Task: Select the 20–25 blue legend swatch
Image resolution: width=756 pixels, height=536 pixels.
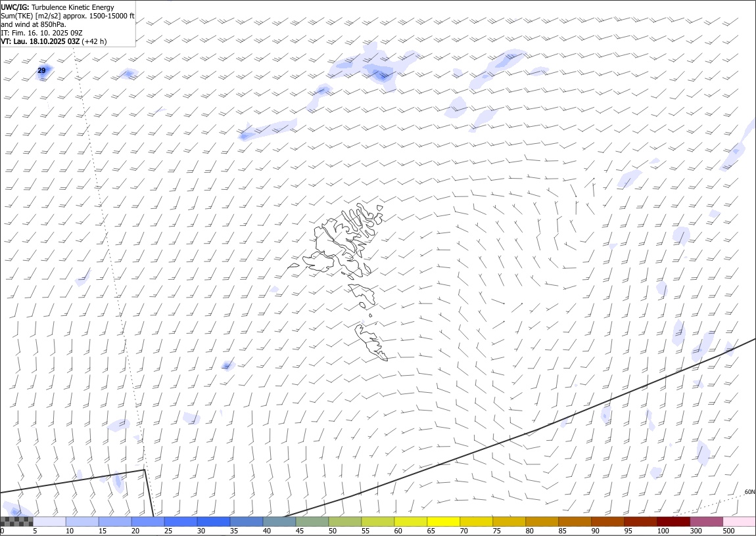Action: [147, 522]
